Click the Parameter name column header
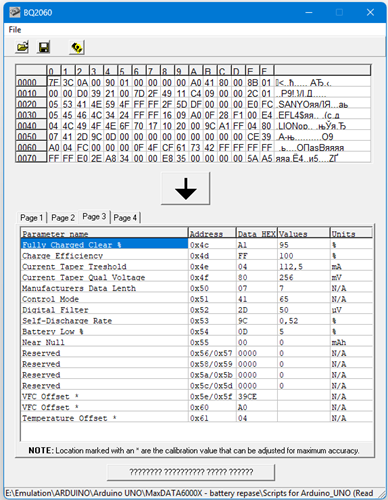388x500 pixels. pos(104,233)
